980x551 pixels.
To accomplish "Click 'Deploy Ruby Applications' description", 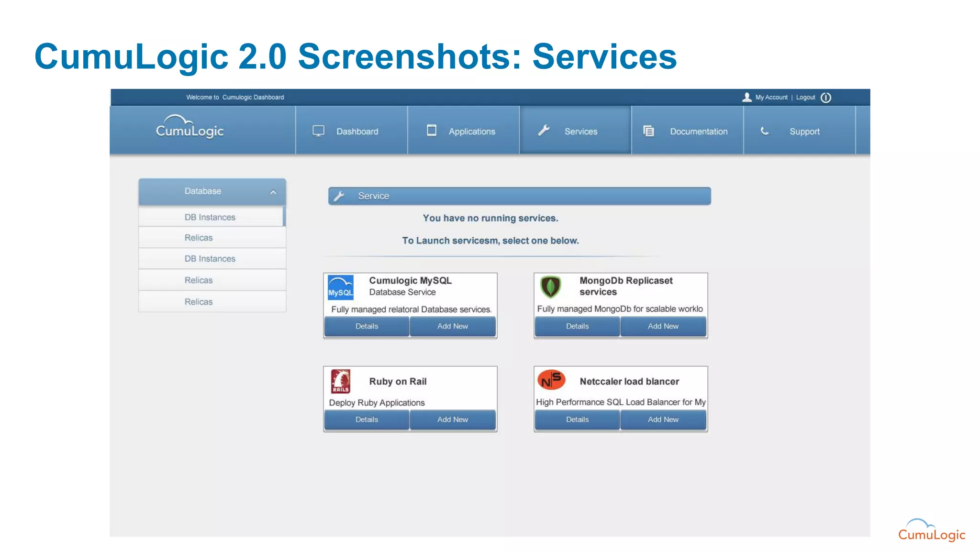I will tap(377, 403).
